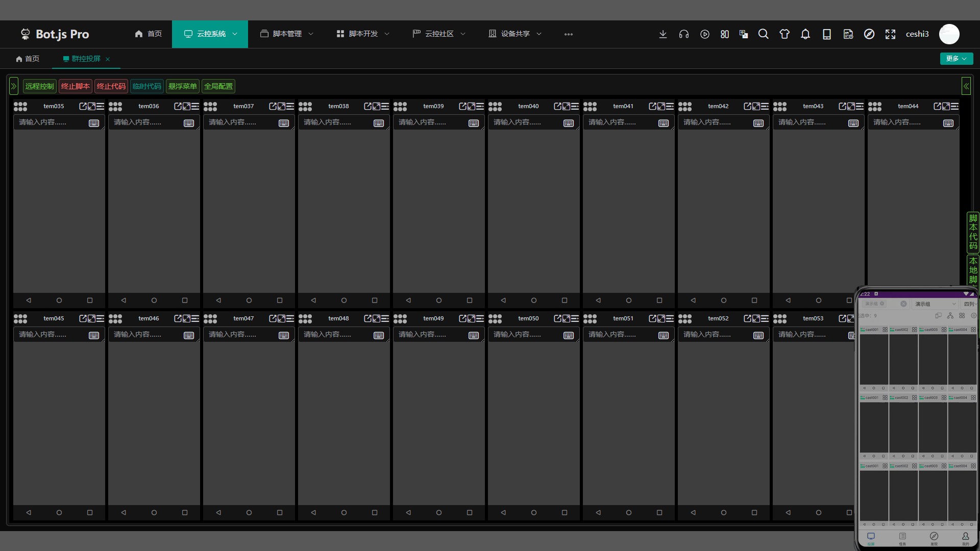Open the 设备共享 dropdown

point(515,34)
